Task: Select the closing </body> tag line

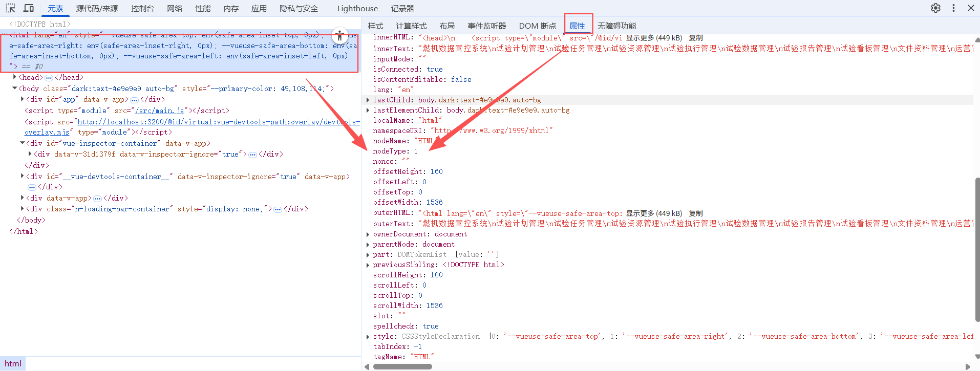Action: coord(31,220)
